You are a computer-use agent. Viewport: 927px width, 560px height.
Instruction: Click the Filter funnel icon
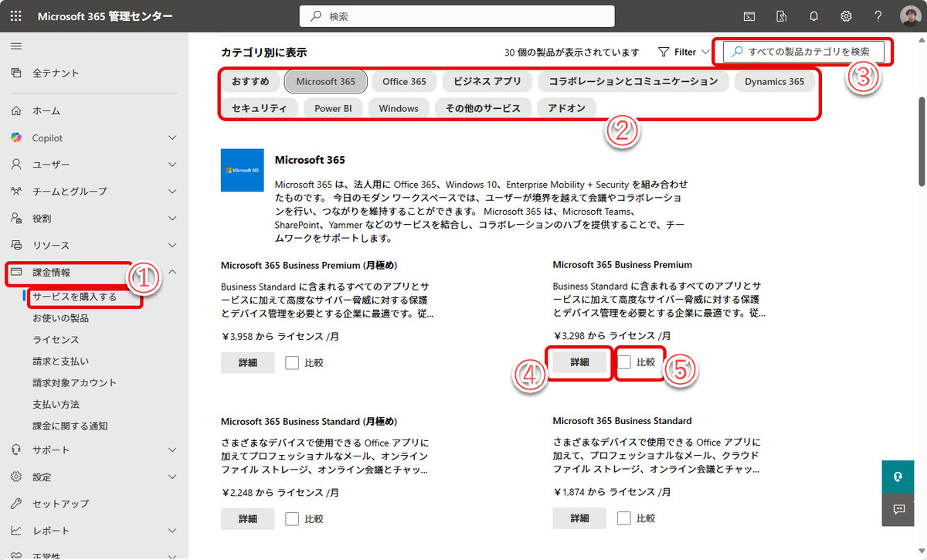tap(664, 52)
